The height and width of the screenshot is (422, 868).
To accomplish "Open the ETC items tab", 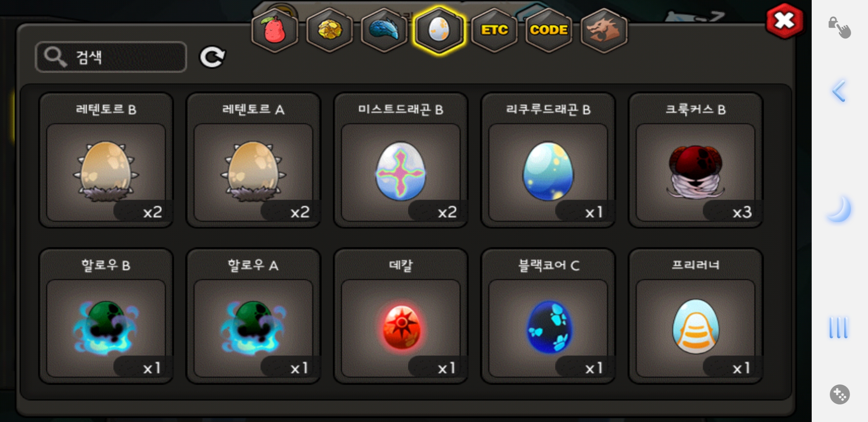I will [x=494, y=30].
